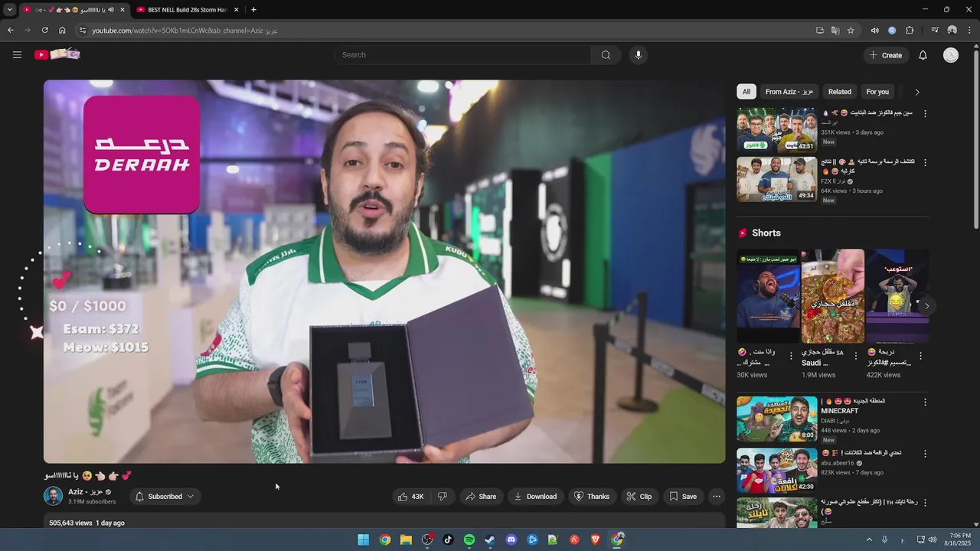
Task: Open Windows Start menu
Action: tap(364, 540)
